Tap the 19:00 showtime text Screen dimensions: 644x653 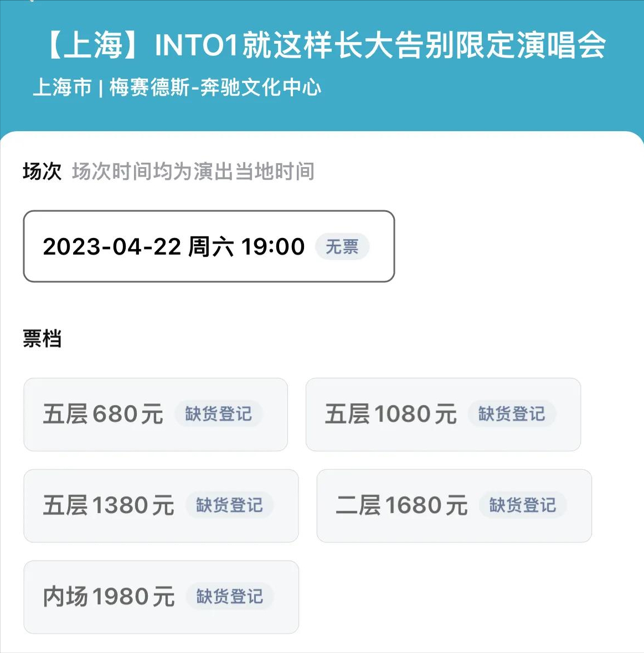coord(272,246)
